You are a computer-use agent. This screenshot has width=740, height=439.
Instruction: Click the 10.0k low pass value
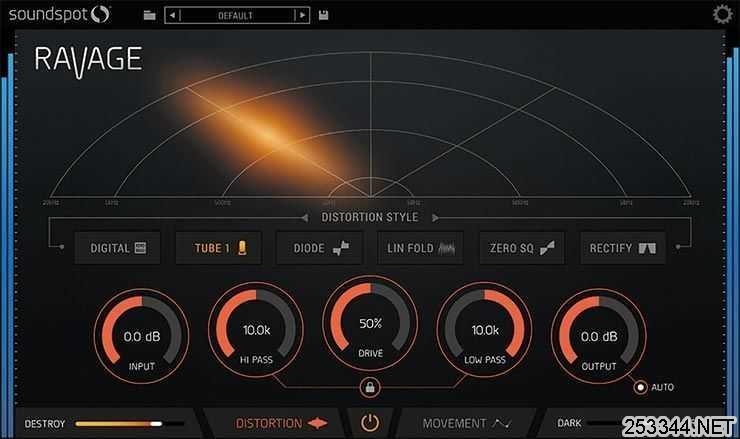pyautogui.click(x=485, y=330)
